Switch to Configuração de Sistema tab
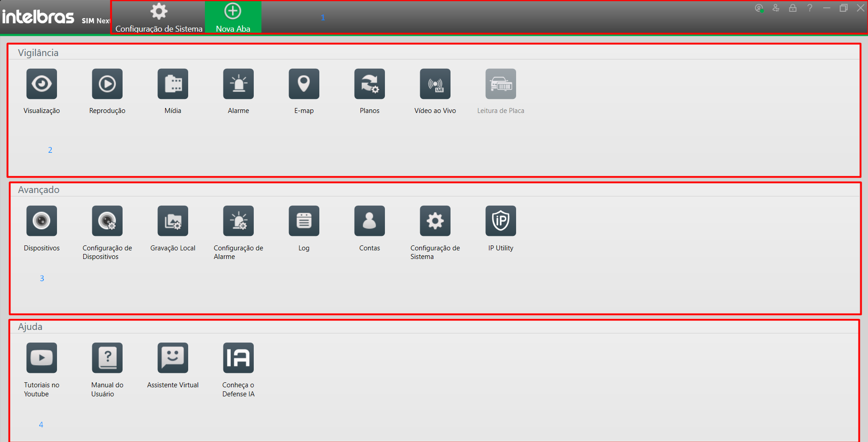This screenshot has height=442, width=868. click(159, 18)
